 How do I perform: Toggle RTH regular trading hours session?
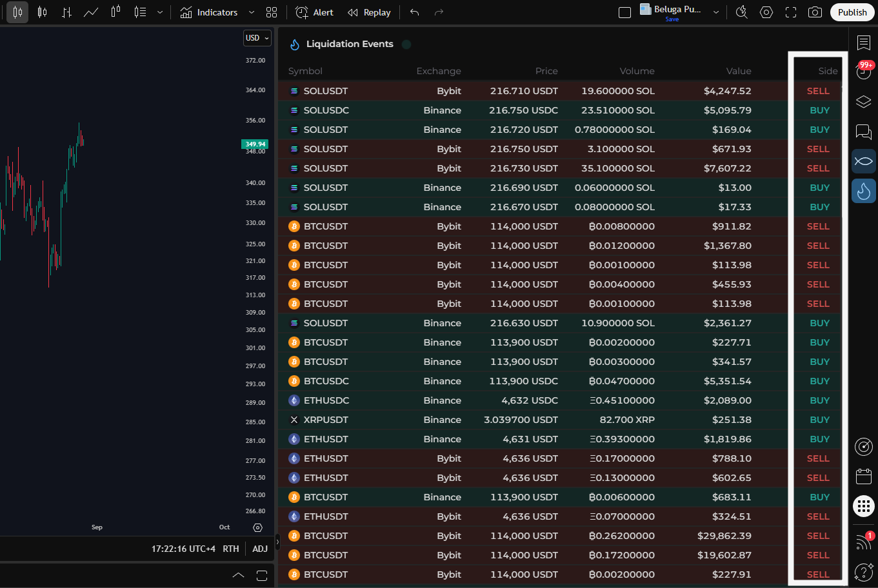click(x=231, y=549)
